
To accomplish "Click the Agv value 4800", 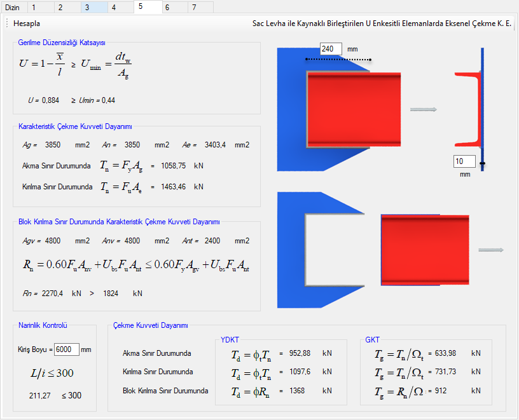I will 53,241.
